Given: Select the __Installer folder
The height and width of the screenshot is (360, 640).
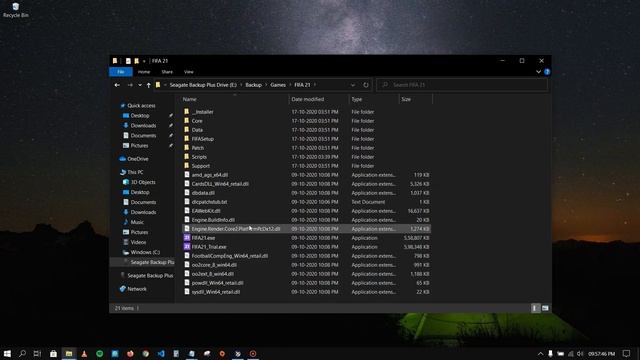Looking at the screenshot, I should (202, 112).
